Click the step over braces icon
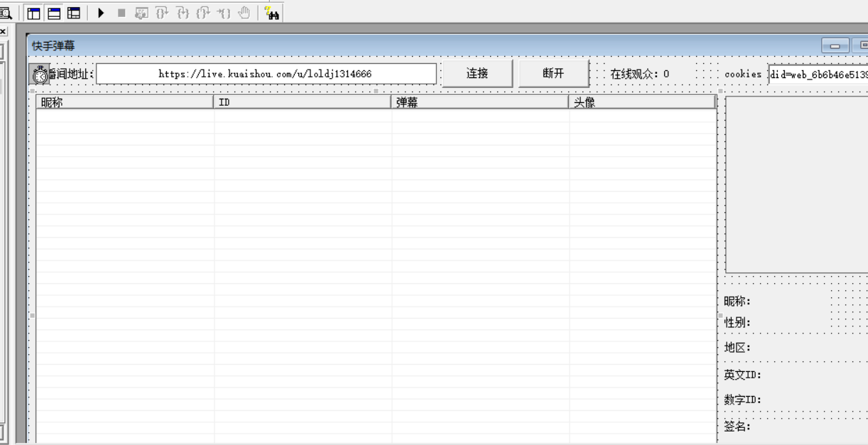This screenshot has width=868, height=445. 162,13
